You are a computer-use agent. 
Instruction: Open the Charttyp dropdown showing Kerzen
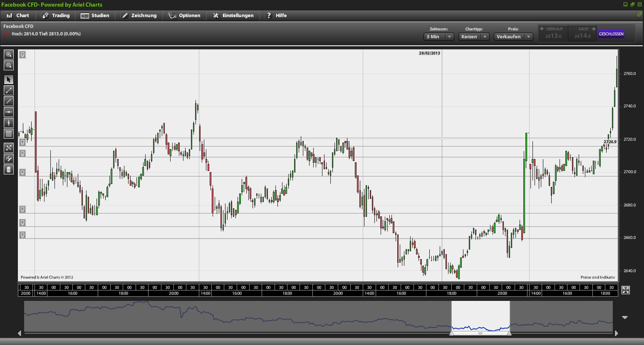point(474,37)
